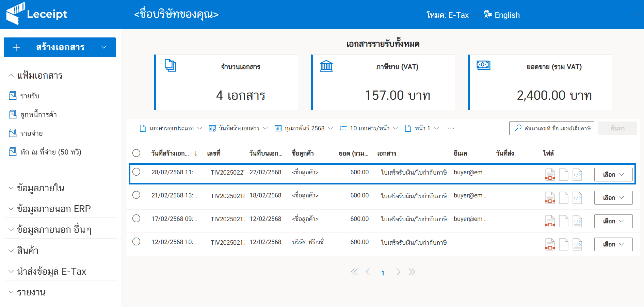Open the document type filter dropdown
Screen dimensions: 644x307
click(x=170, y=128)
